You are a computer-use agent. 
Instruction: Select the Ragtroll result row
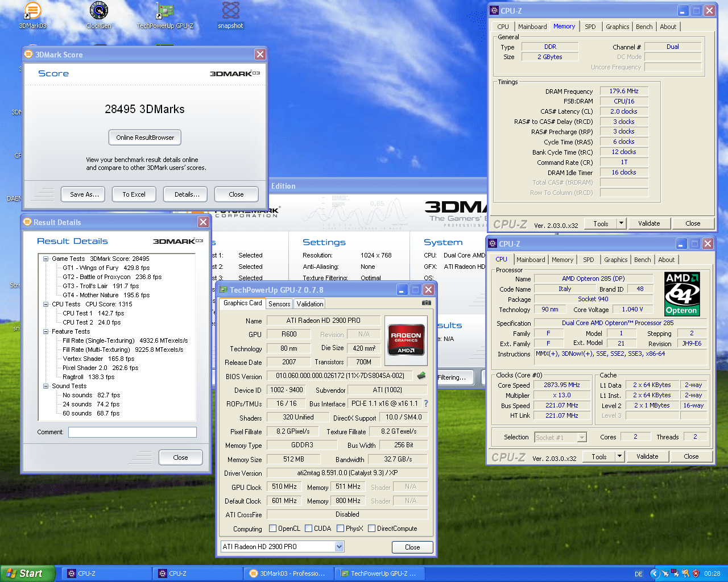[x=88, y=377]
